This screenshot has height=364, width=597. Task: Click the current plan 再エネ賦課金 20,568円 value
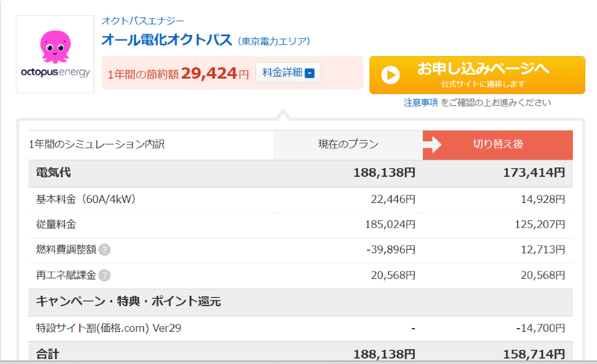[x=393, y=275]
